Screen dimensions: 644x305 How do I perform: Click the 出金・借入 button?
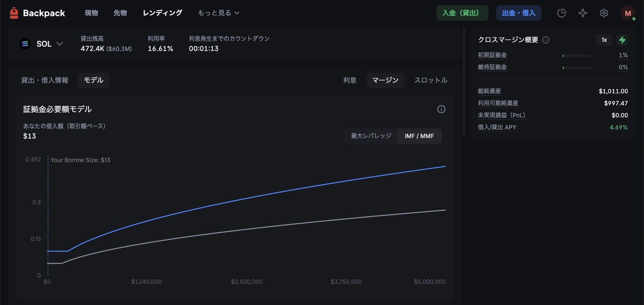click(518, 13)
